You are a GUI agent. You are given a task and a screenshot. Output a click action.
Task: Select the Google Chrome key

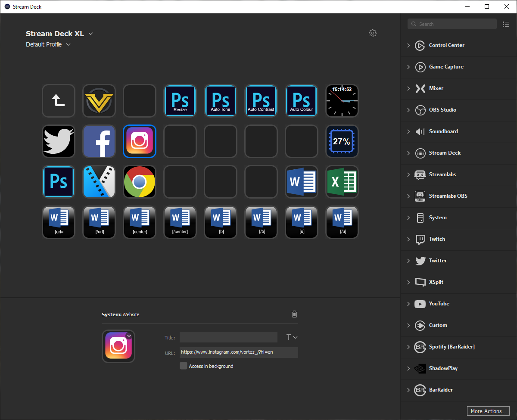140,182
